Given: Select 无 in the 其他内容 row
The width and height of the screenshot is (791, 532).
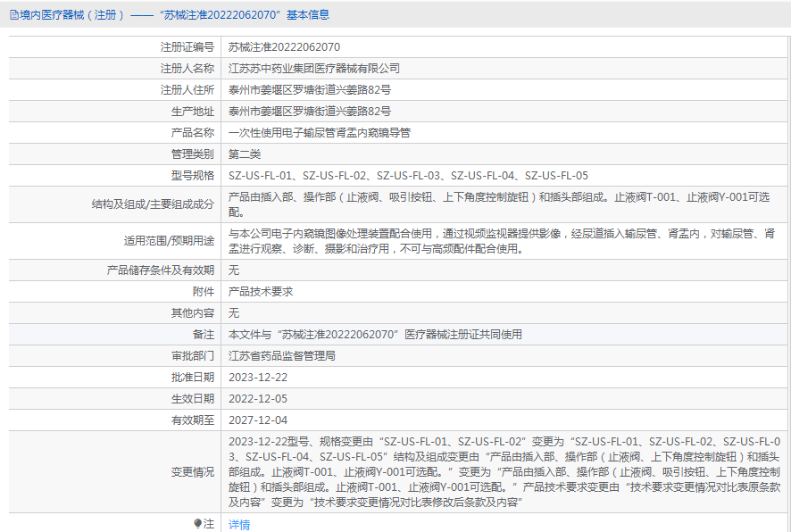Looking at the screenshot, I should pos(234,312).
